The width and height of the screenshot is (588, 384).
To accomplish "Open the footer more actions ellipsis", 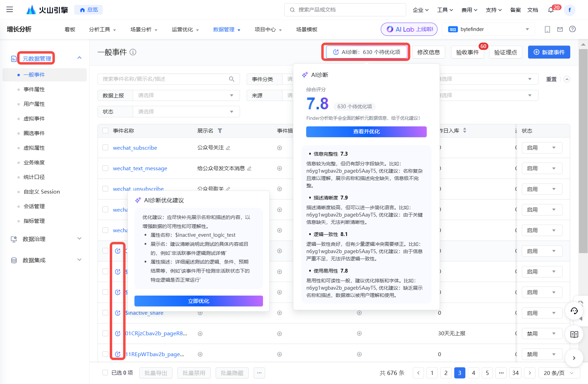I will click(x=259, y=373).
